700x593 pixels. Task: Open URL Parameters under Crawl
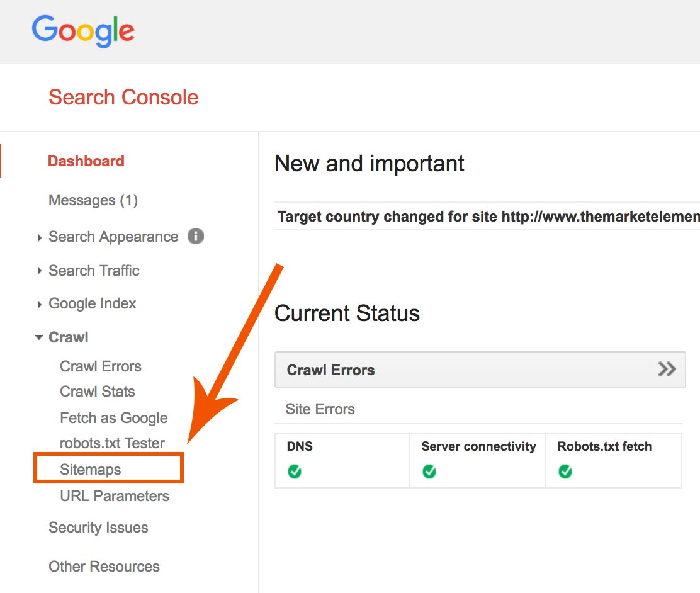pyautogui.click(x=115, y=495)
